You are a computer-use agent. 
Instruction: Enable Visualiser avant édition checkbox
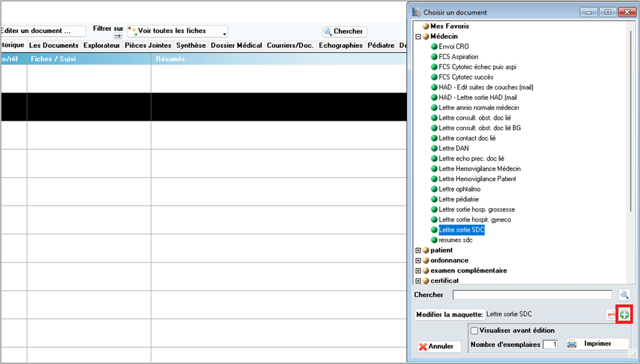click(x=475, y=330)
